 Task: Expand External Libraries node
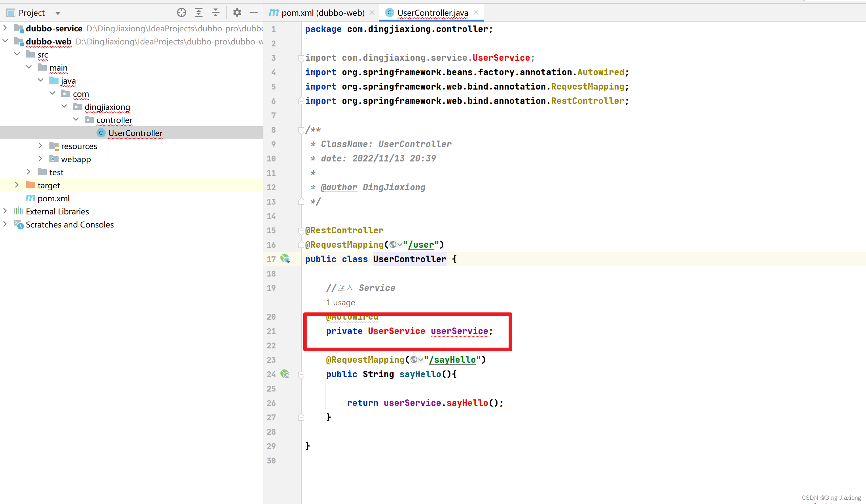tap(5, 211)
